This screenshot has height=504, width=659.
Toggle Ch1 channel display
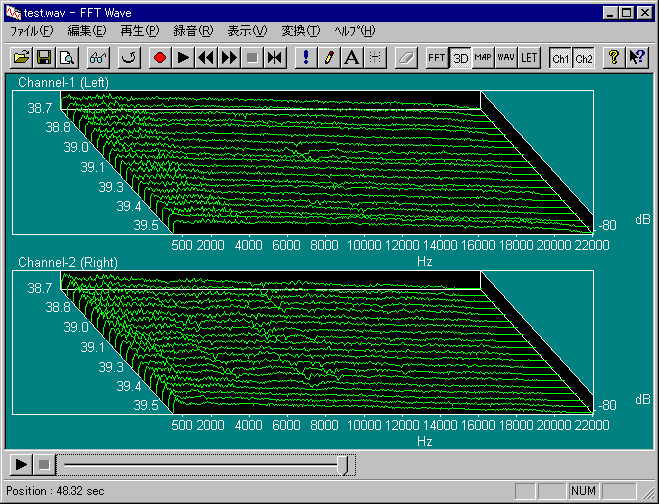[x=561, y=58]
